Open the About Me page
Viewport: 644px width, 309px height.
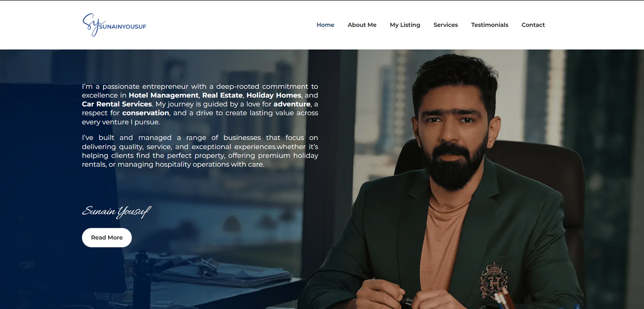362,25
